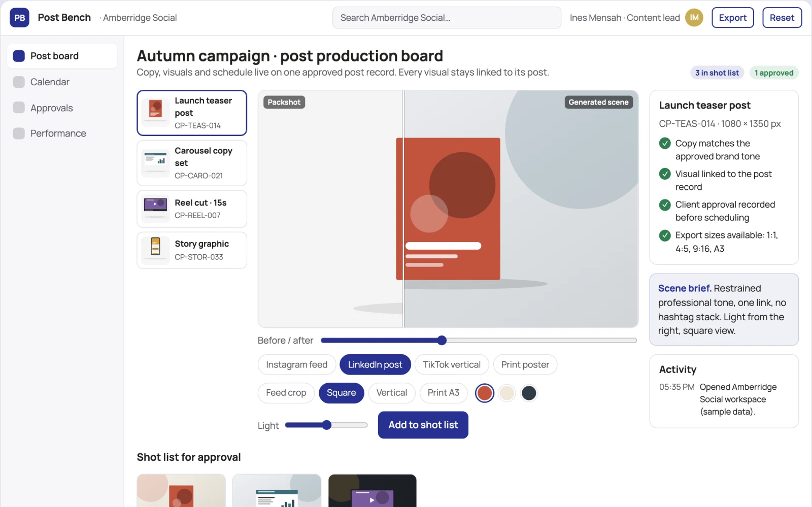This screenshot has height=507, width=812.
Task: Click the green check beside Client approval recorded
Action: click(x=665, y=205)
